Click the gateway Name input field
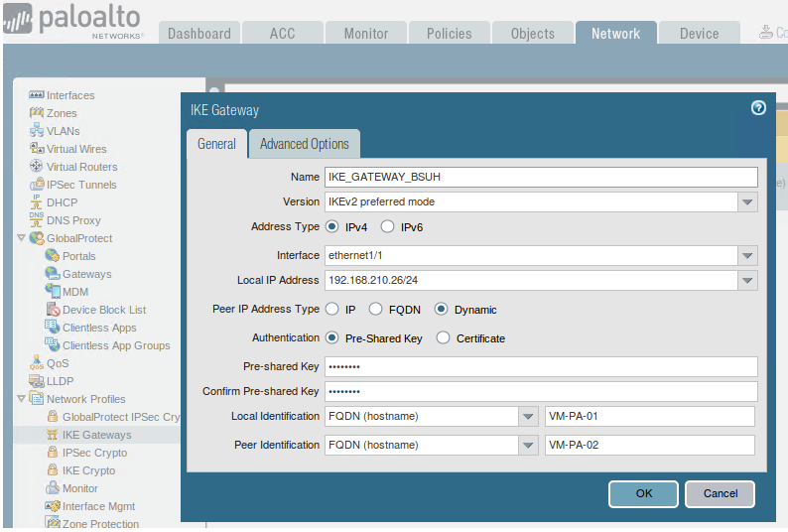 tap(541, 177)
